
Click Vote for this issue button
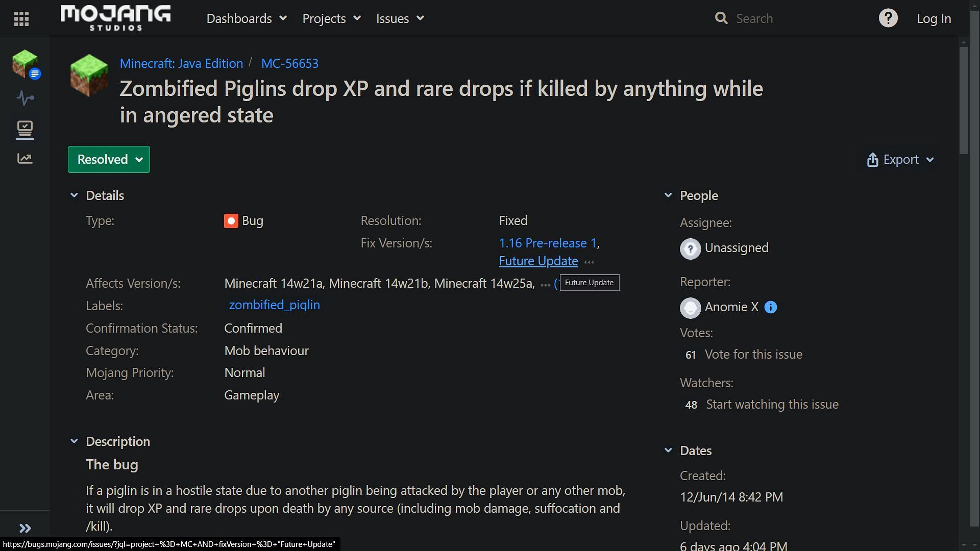coord(754,354)
